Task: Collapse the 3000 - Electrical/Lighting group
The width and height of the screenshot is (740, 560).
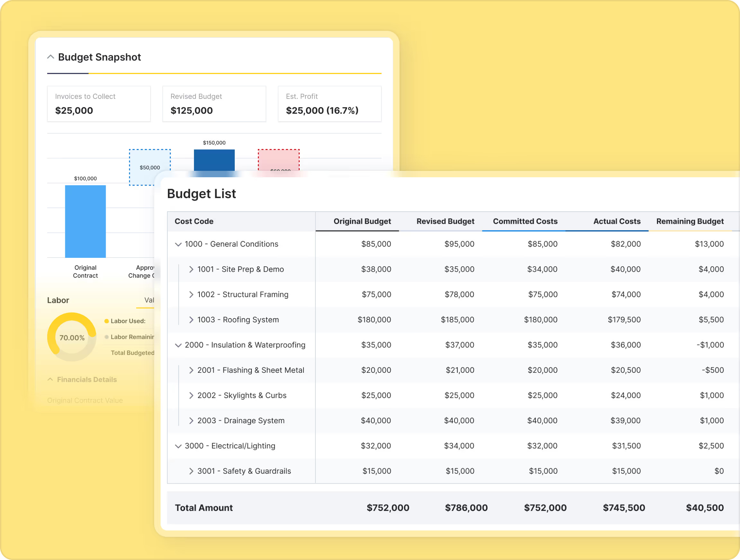Action: click(178, 446)
